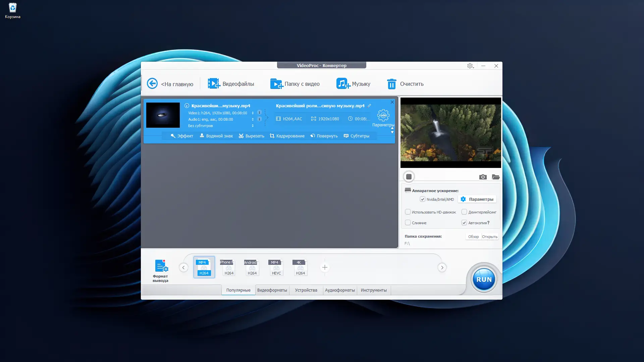Take a snapshot with the camera icon
Viewport: 644px width, 362px height.
click(x=483, y=177)
